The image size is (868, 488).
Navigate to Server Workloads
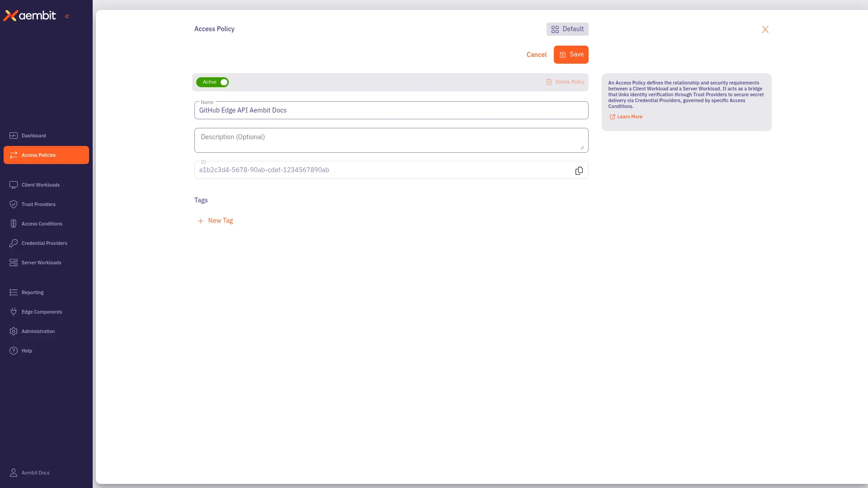[46, 263]
